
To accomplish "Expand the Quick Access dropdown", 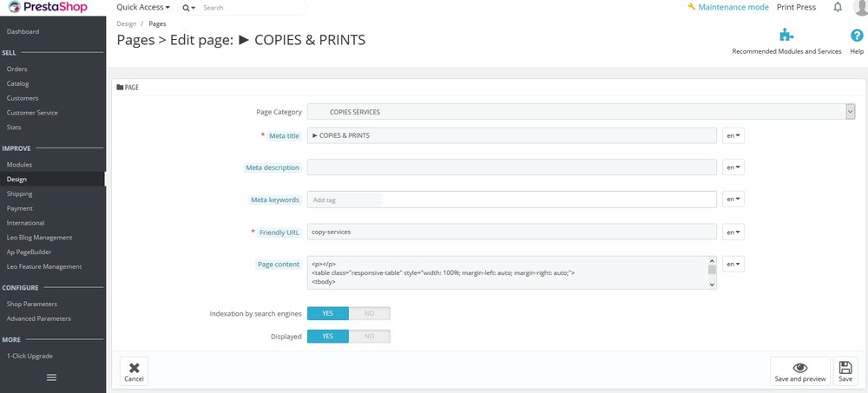I will [x=143, y=7].
